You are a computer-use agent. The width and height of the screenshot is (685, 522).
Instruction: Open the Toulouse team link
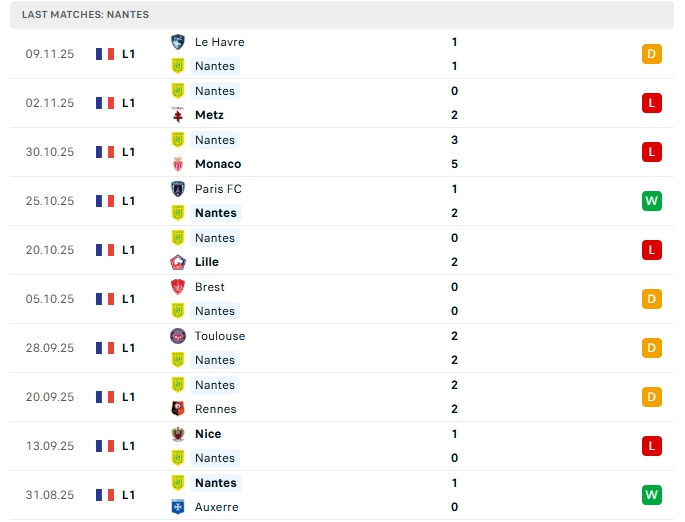(x=220, y=336)
